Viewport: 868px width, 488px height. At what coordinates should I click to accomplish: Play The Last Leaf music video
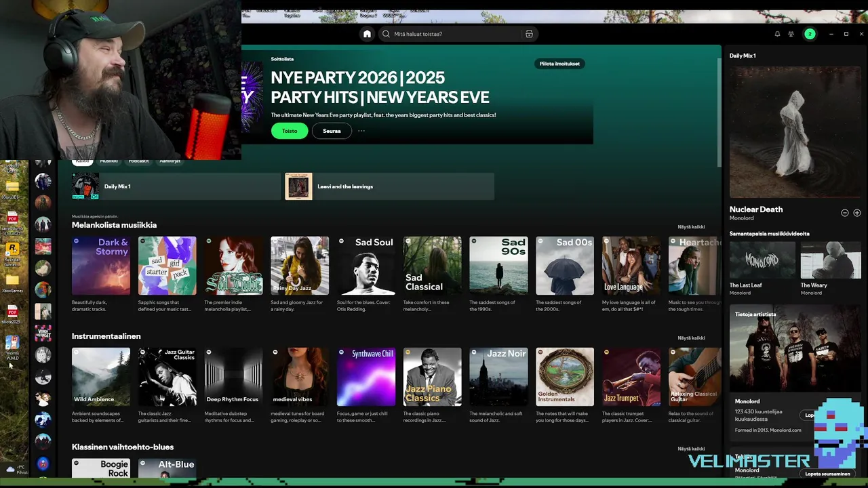(762, 260)
